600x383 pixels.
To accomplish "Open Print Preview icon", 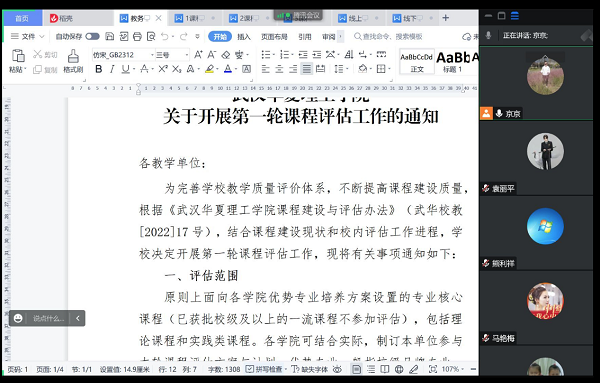I will [x=151, y=36].
